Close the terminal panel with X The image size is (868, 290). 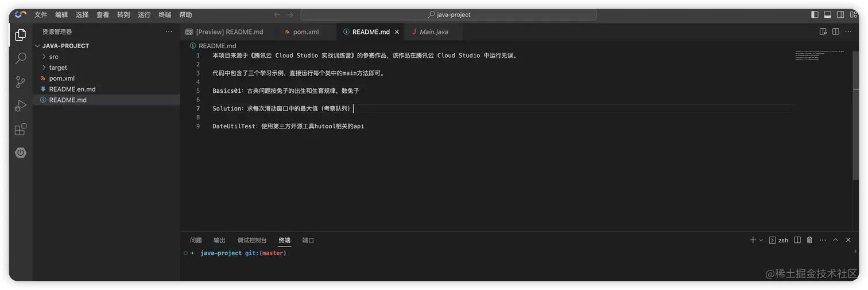point(848,240)
